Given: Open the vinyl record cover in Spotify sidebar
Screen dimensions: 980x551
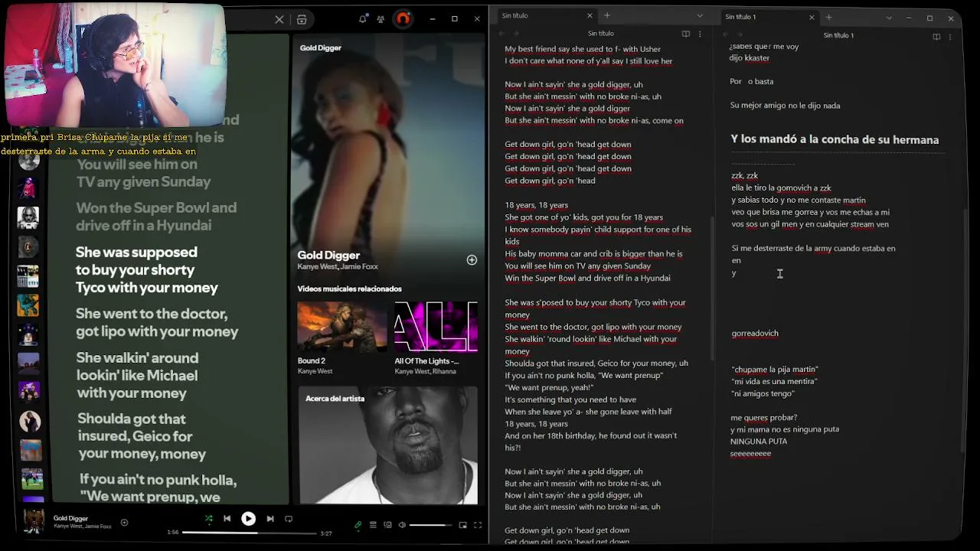Looking at the screenshot, I should (28, 247).
